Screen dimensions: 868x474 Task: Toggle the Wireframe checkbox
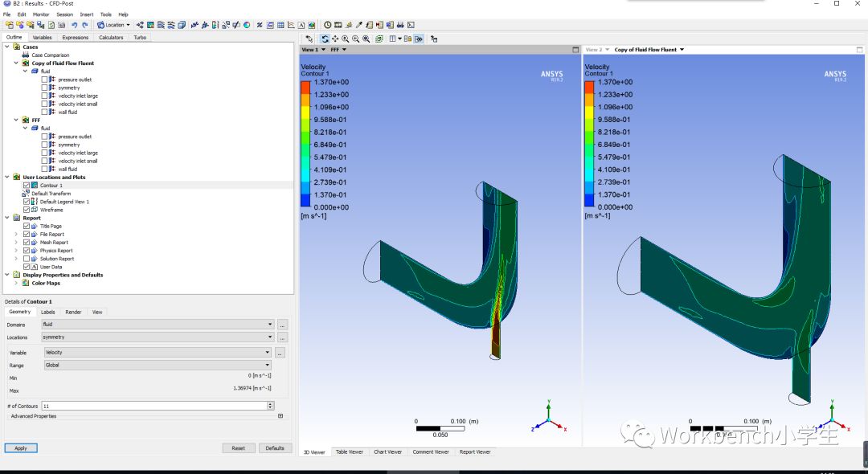pos(27,210)
